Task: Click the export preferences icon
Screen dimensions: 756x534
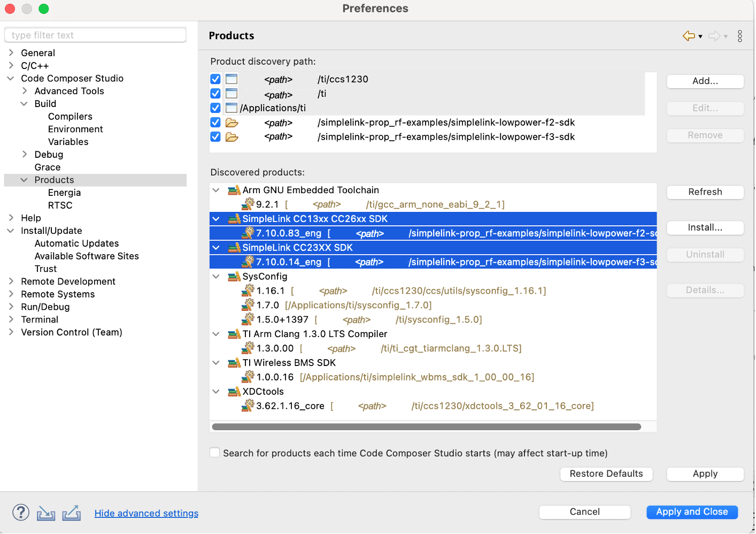Action: tap(72, 513)
